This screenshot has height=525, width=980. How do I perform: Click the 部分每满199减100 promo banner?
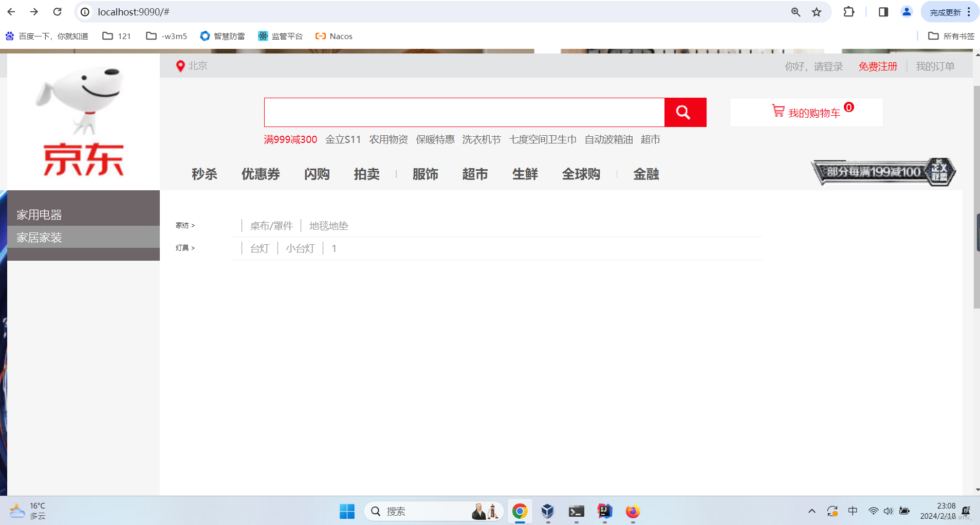point(883,172)
